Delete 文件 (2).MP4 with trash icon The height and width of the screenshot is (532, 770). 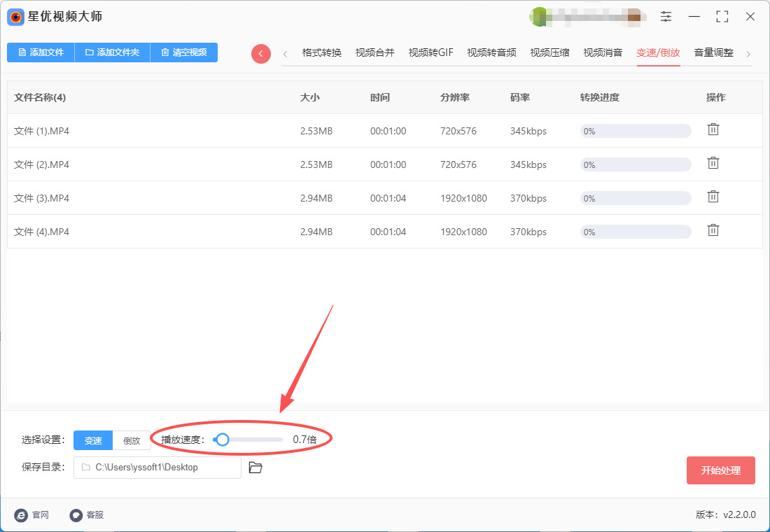pyautogui.click(x=713, y=163)
